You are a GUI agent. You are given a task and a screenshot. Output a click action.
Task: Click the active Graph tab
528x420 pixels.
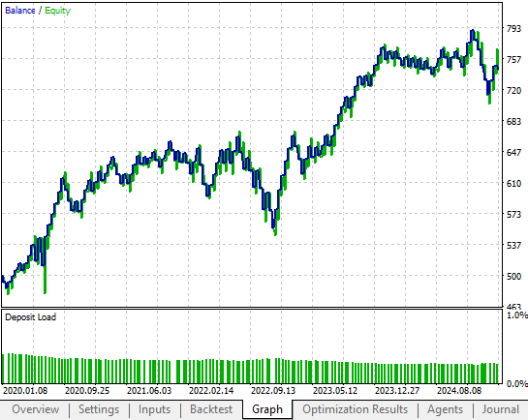click(x=267, y=409)
